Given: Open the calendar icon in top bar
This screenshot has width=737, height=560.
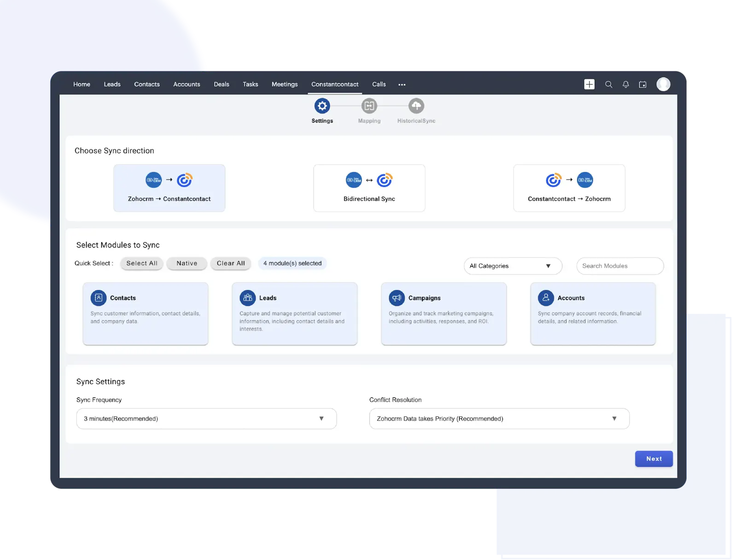Looking at the screenshot, I should (643, 84).
